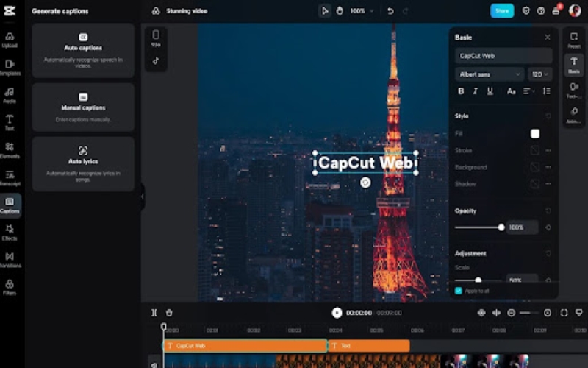Click the Share button
588x368 pixels.
pos(502,11)
